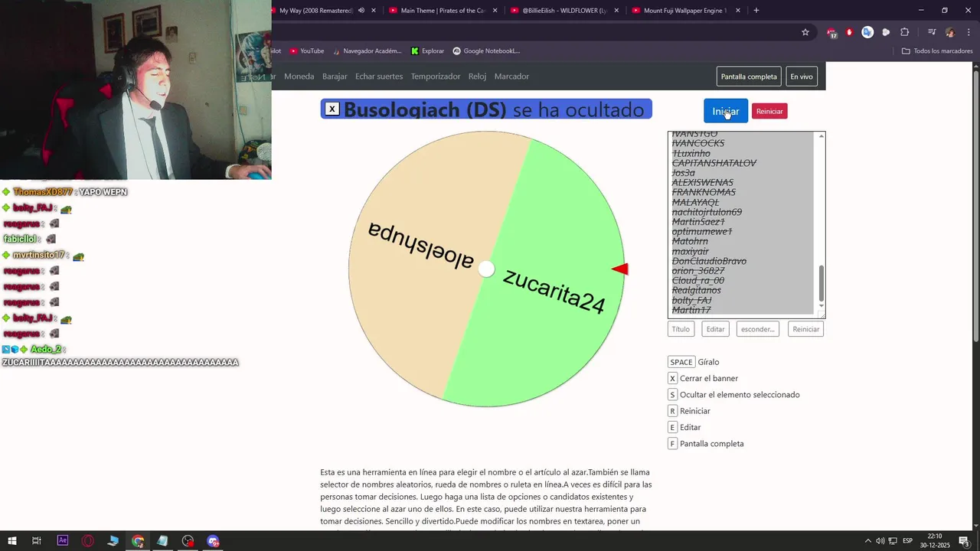Bookmark this page with the star icon
Screen dimensions: 980x551
click(805, 32)
